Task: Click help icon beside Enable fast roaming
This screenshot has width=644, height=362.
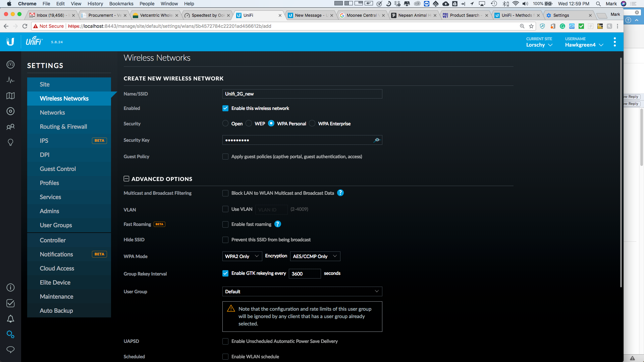Action: coord(277,224)
